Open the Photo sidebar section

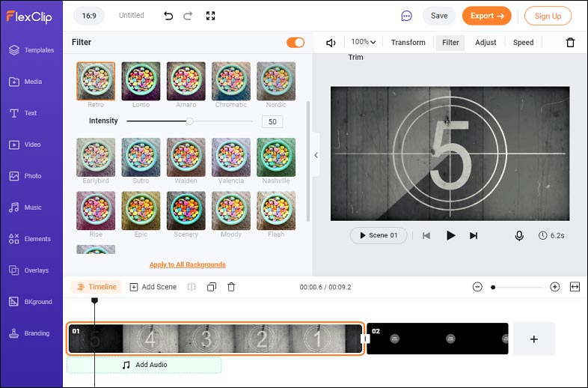(25, 176)
